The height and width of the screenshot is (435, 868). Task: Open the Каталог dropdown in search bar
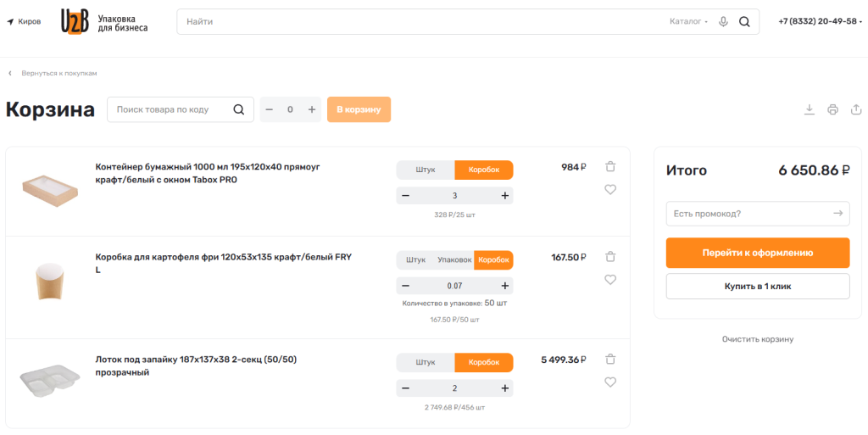[x=688, y=22]
